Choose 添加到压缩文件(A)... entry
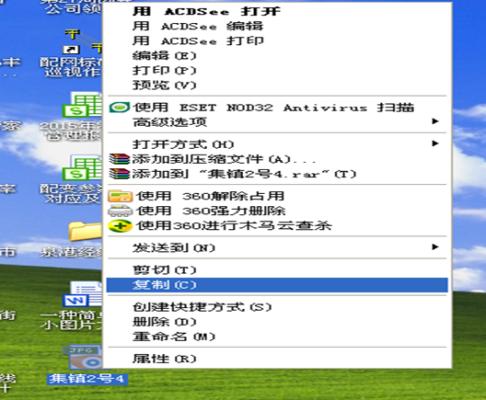Viewport: 486px width, 400px height. [277, 159]
